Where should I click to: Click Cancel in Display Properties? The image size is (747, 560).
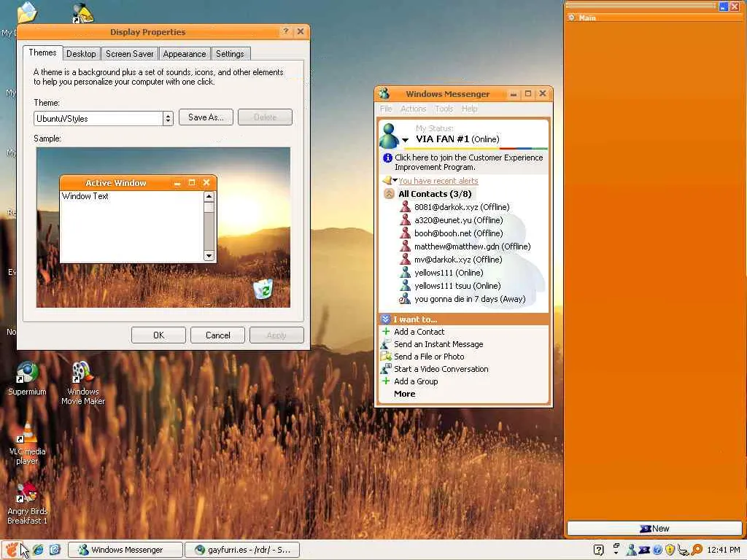(217, 335)
